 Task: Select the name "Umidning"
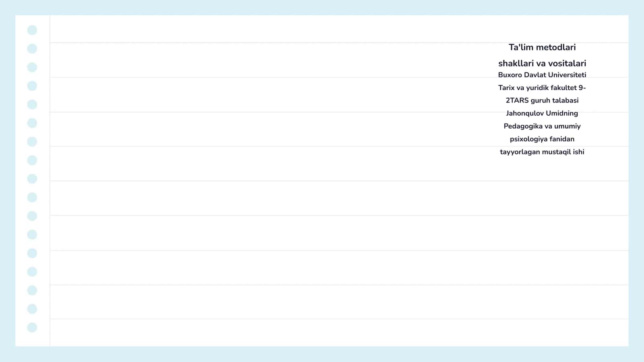click(x=562, y=113)
